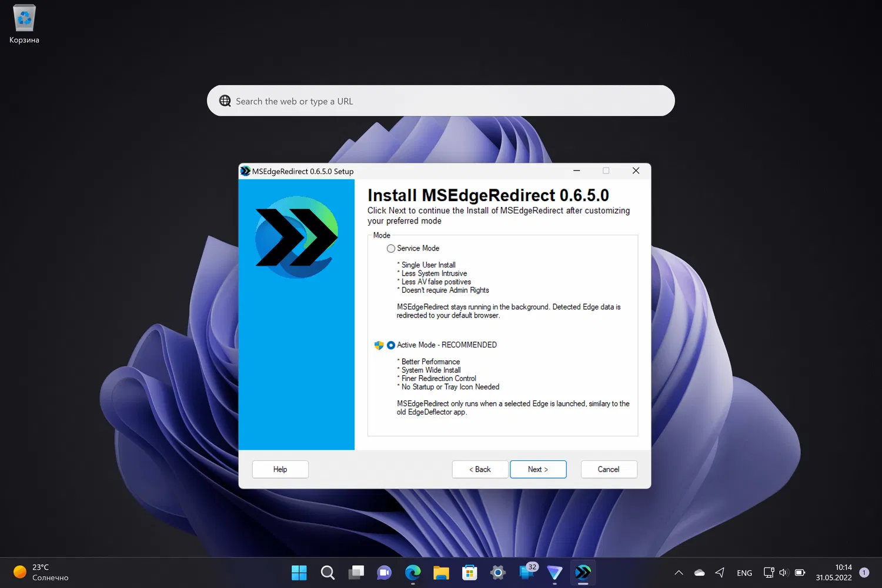Go back with the Back button
882x588 pixels.
click(480, 469)
